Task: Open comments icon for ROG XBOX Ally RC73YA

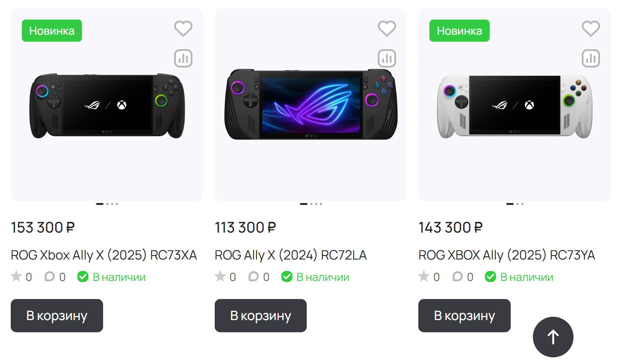Action: (457, 277)
